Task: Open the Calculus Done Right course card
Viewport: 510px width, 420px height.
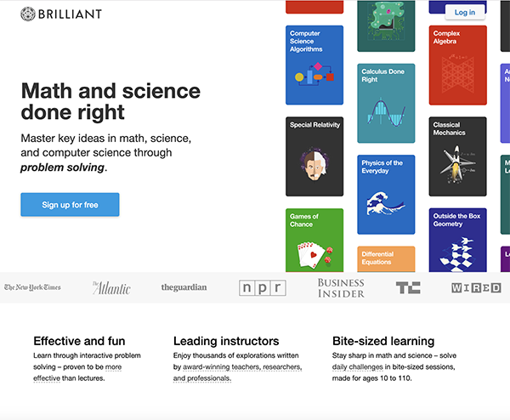Action: tap(386, 103)
